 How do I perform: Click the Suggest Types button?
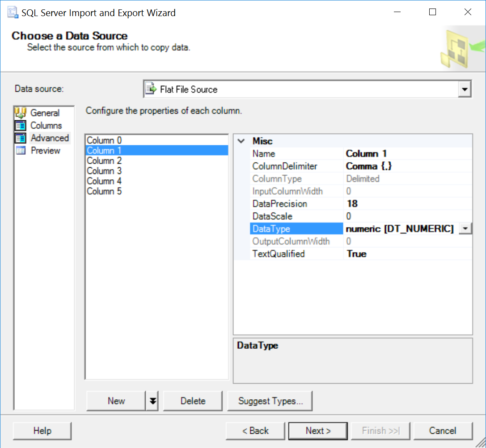270,401
